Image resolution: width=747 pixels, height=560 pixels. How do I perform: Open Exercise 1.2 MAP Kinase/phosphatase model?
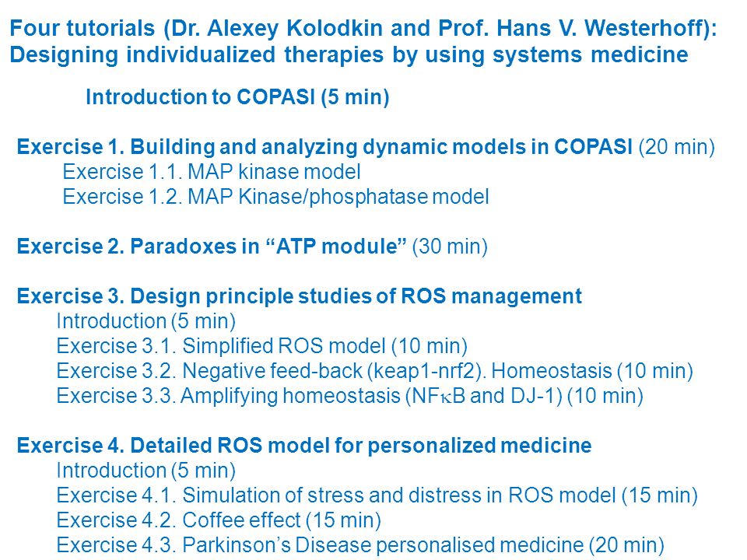tap(275, 197)
